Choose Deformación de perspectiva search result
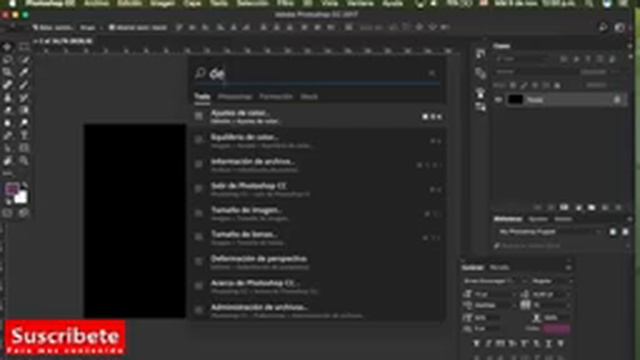The height and width of the screenshot is (360, 640). pos(318,262)
